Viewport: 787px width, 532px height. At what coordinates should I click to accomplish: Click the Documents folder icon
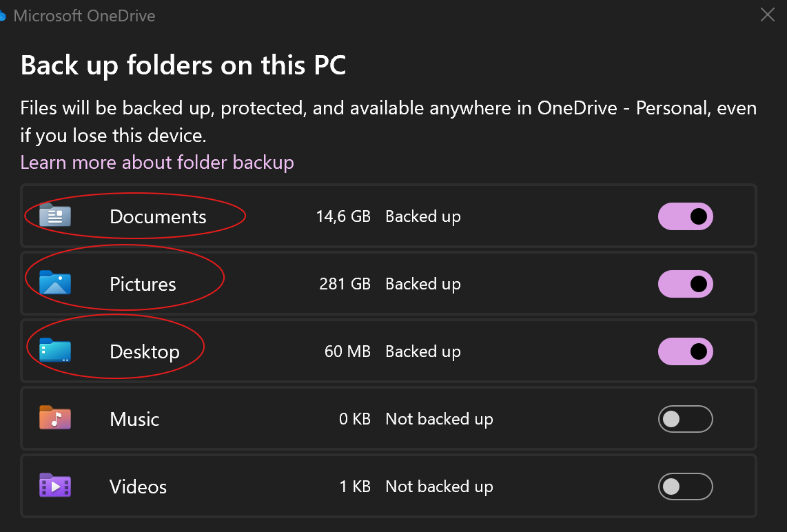[55, 216]
